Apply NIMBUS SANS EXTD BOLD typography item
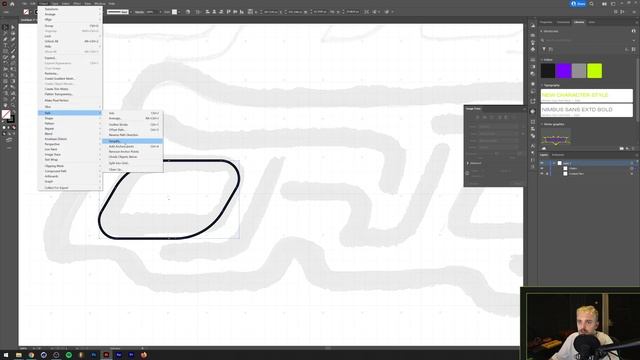 tap(587, 111)
